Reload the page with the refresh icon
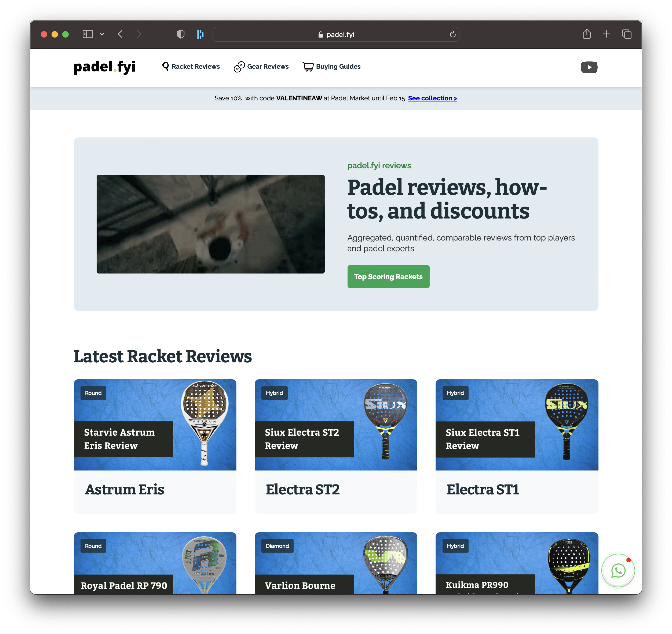Screen dimensions: 672x634 (x=453, y=34)
